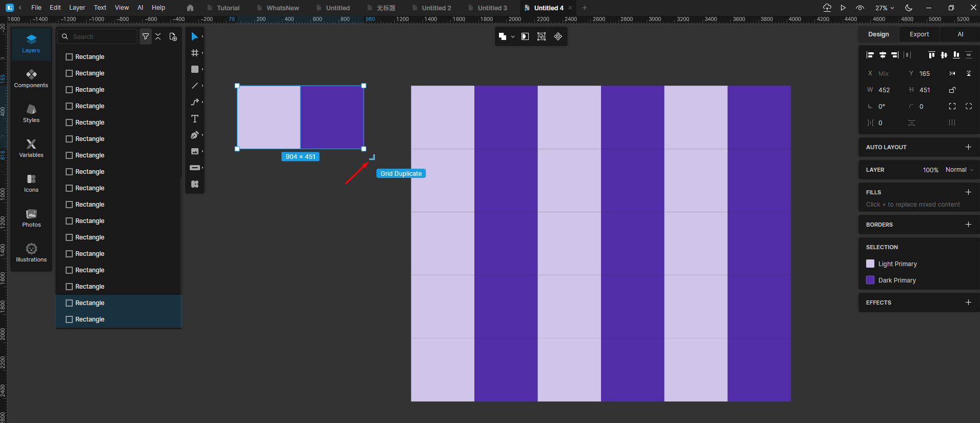Click the create component diamond icon
The image size is (980, 423).
pyautogui.click(x=558, y=36)
